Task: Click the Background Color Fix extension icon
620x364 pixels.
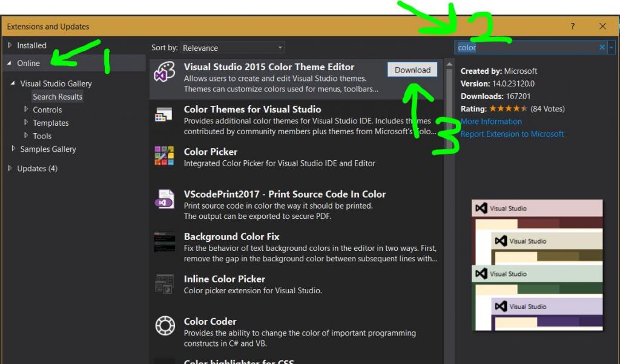Action: tap(163, 242)
